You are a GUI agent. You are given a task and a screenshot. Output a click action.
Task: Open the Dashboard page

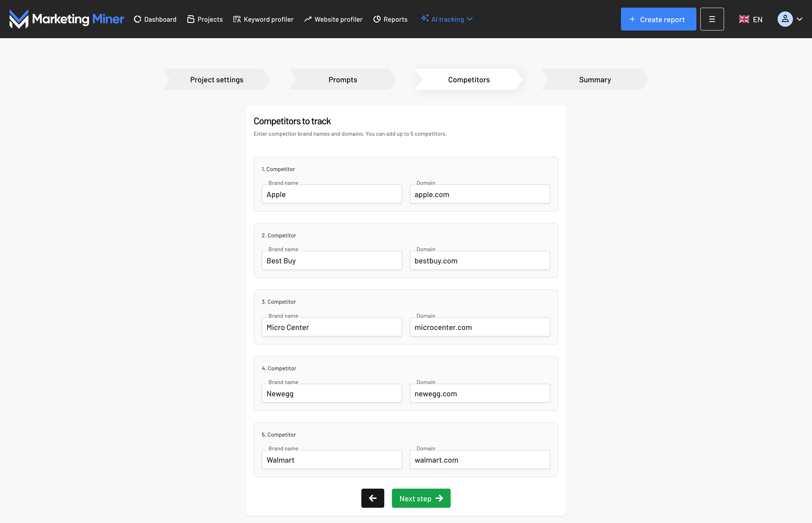155,19
